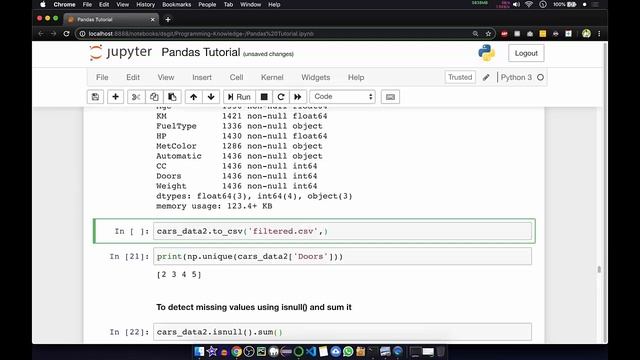Click the output '[2 3 4 5]'
This screenshot has width=640, height=360.
[179, 274]
